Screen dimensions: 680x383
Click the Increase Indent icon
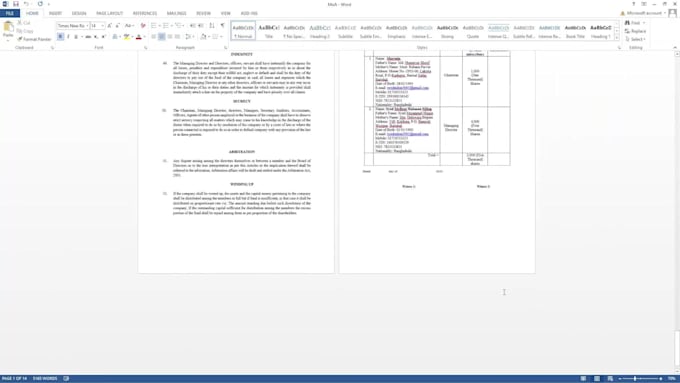(x=200, y=26)
